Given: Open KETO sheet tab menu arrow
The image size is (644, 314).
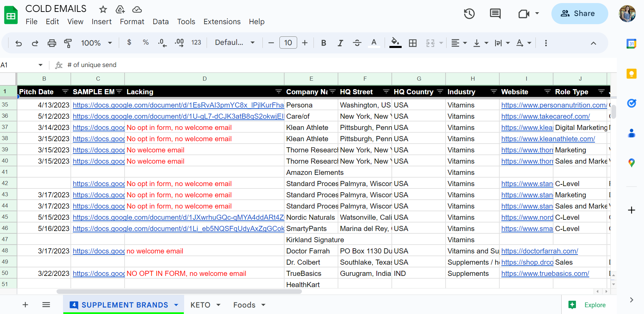Looking at the screenshot, I should pyautogui.click(x=219, y=305).
